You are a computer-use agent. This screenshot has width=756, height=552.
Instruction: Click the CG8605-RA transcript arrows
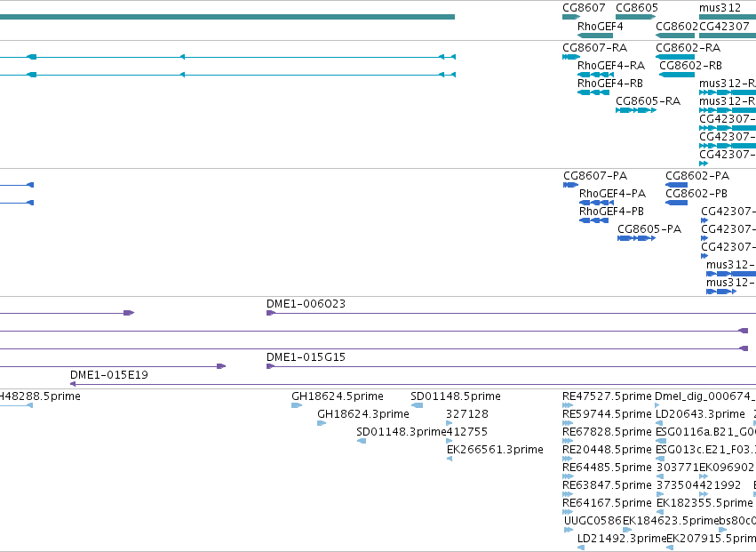(636, 110)
